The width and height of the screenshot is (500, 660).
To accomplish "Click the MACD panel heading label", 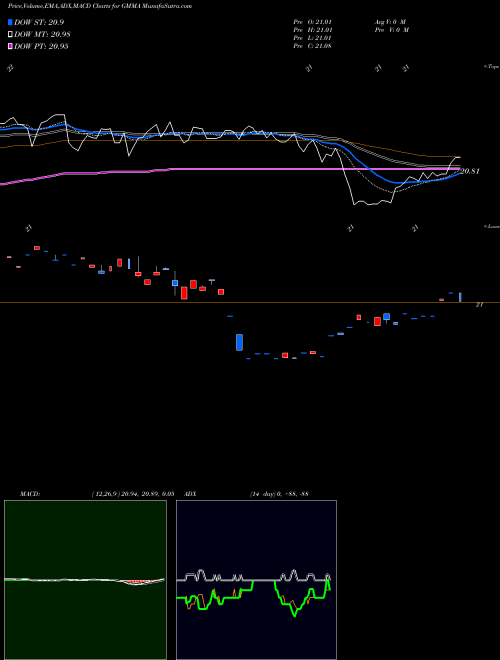I will click(x=30, y=494).
